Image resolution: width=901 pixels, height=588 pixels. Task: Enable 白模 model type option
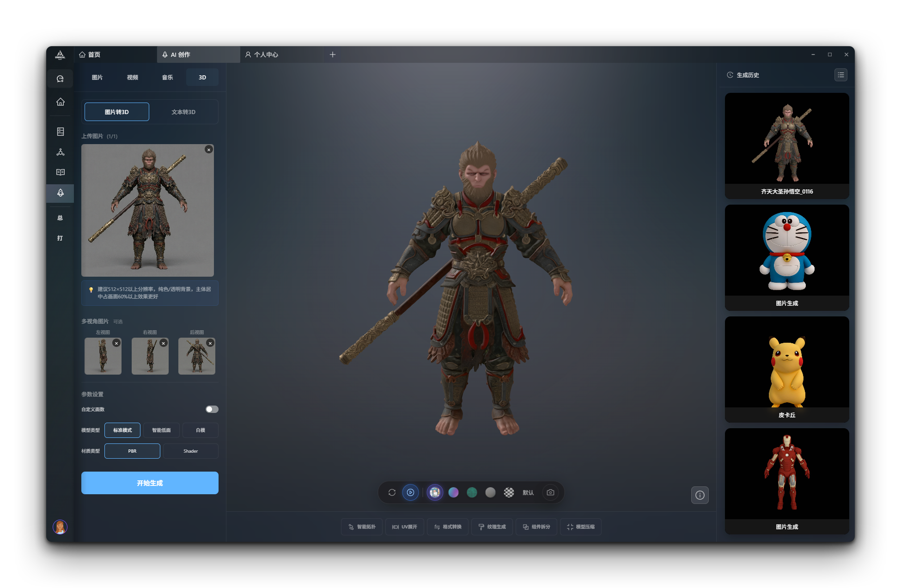[200, 430]
